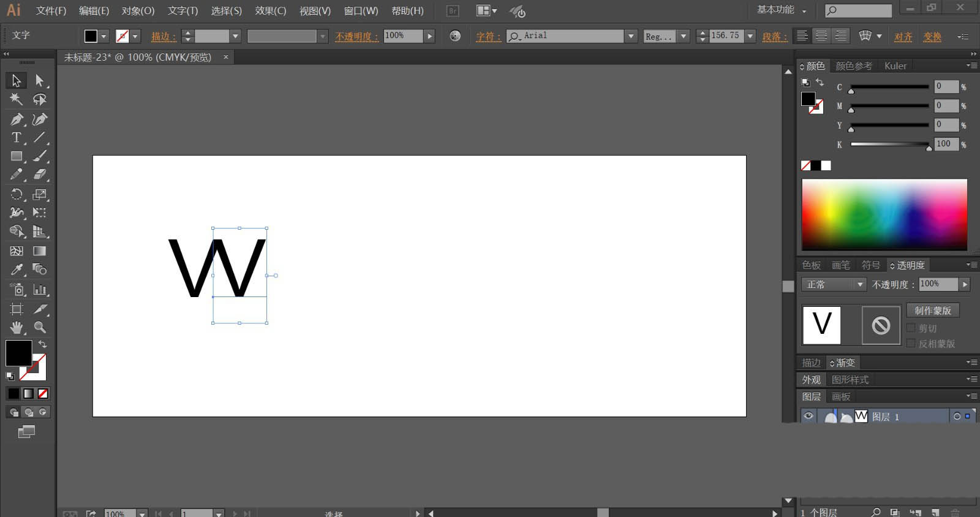The height and width of the screenshot is (517, 980).
Task: Open the font style Reg... dropdown
Action: (x=684, y=36)
